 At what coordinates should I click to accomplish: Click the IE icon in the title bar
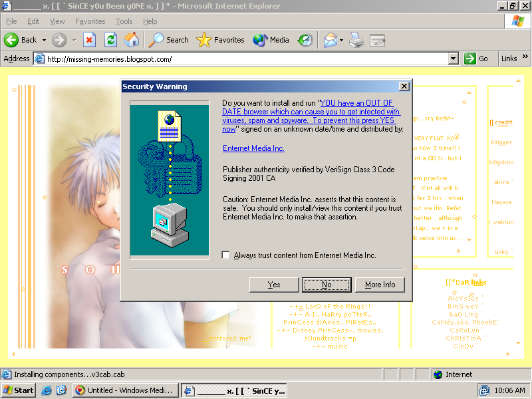click(6, 6)
